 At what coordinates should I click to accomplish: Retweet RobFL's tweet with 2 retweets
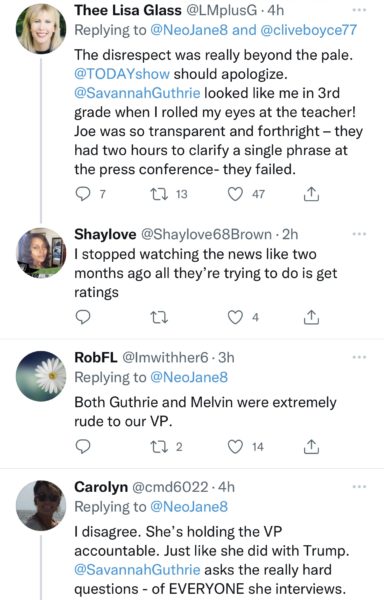pos(159,447)
